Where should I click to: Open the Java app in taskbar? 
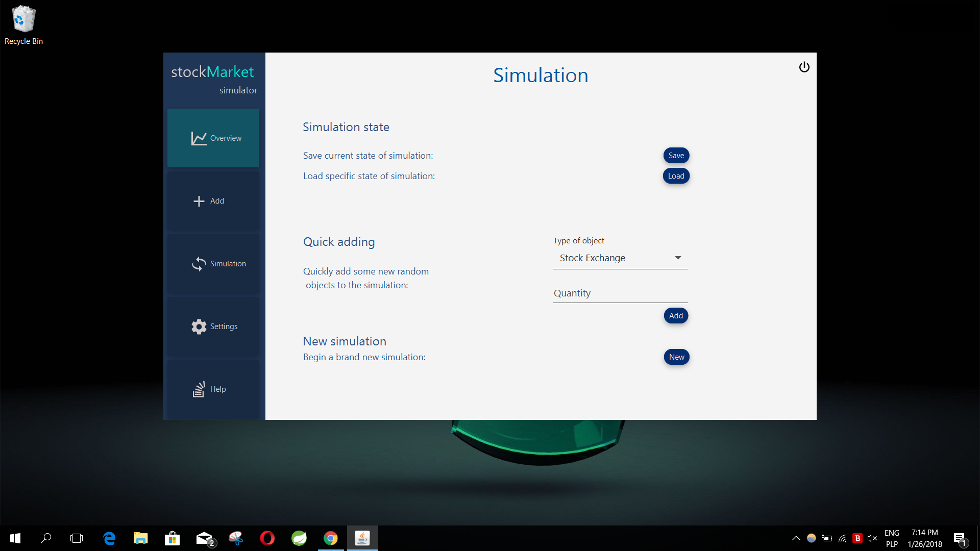pyautogui.click(x=362, y=538)
